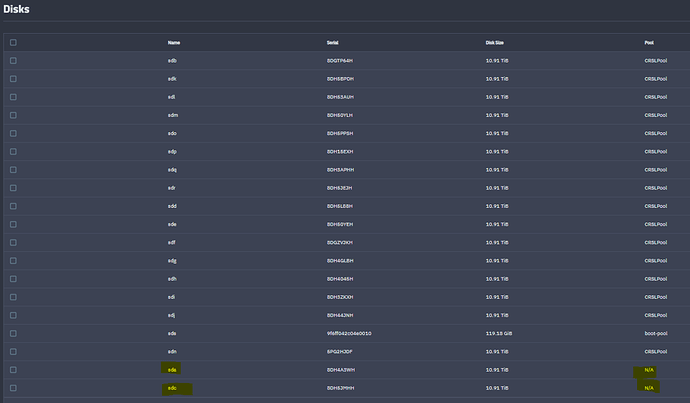Screen dimensions: 690x403
Task: Select the checkbox of the highlighted sdc row
Action: 13,388
